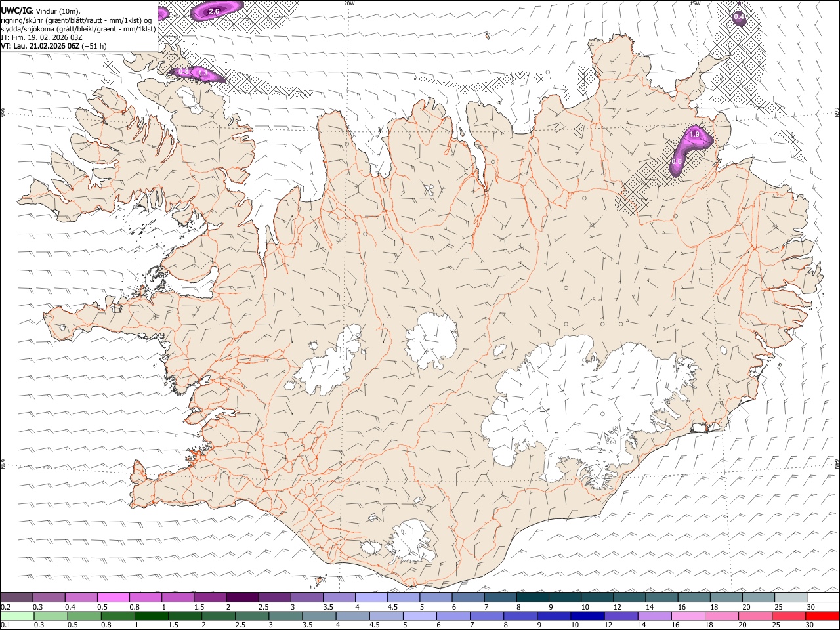
Task: Pick the violet 12 rain legend swatch
Action: point(620,616)
